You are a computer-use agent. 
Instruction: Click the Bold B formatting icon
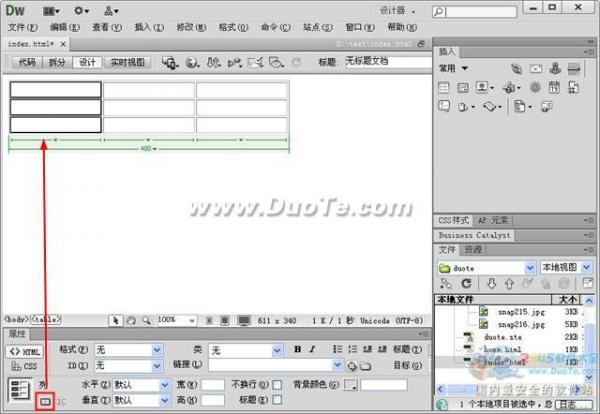(298, 349)
